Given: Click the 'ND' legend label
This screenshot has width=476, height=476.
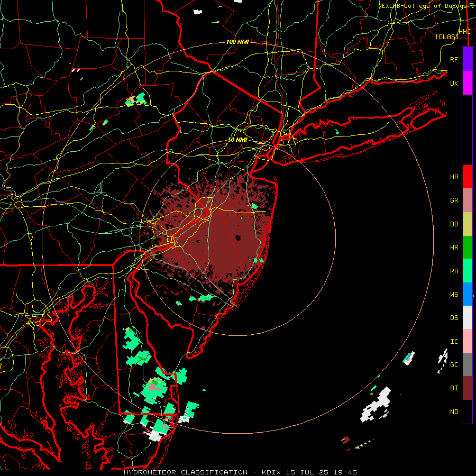Looking at the screenshot, I should (454, 412).
